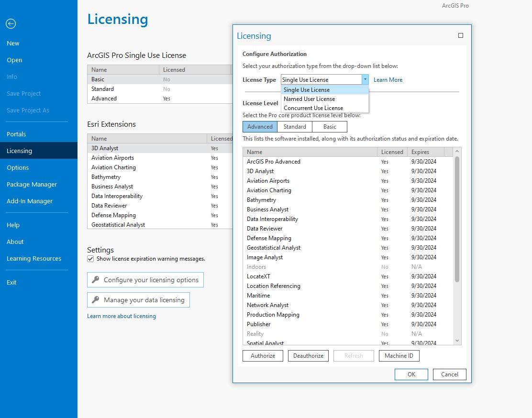The image size is (532, 418).
Task: Click the Deauthorize button
Action: [308, 355]
